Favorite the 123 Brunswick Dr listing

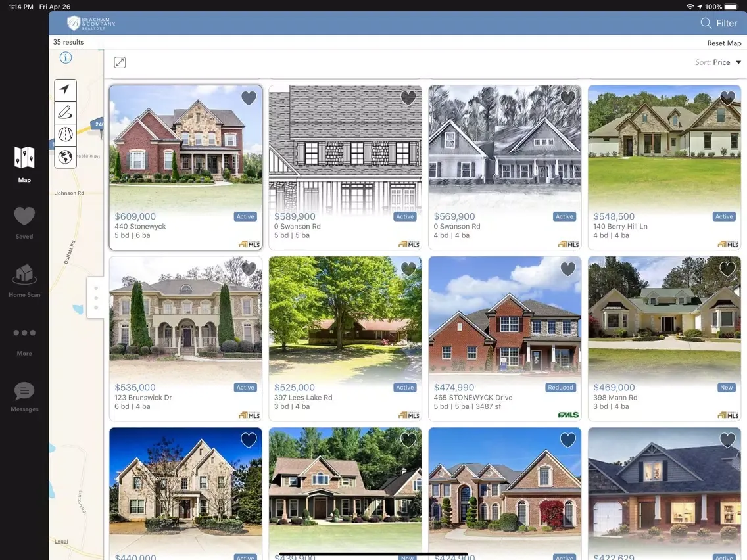[x=249, y=269]
